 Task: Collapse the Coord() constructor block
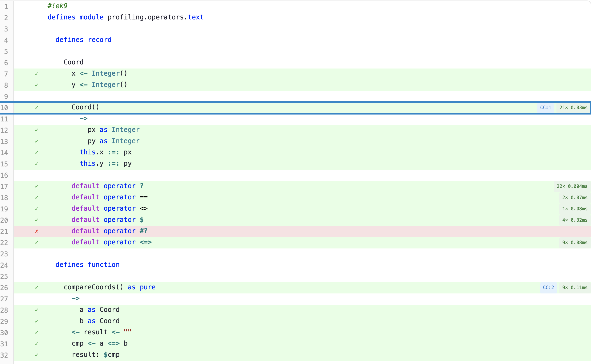tap(85, 107)
